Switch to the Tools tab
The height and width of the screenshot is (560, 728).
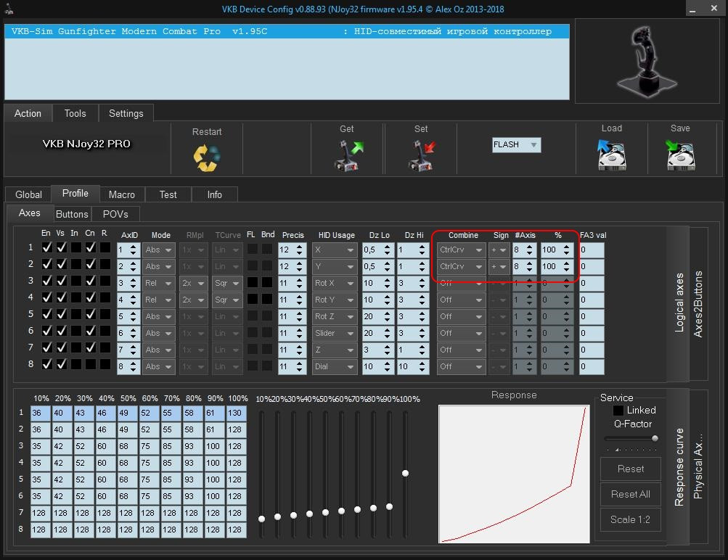pyautogui.click(x=75, y=113)
